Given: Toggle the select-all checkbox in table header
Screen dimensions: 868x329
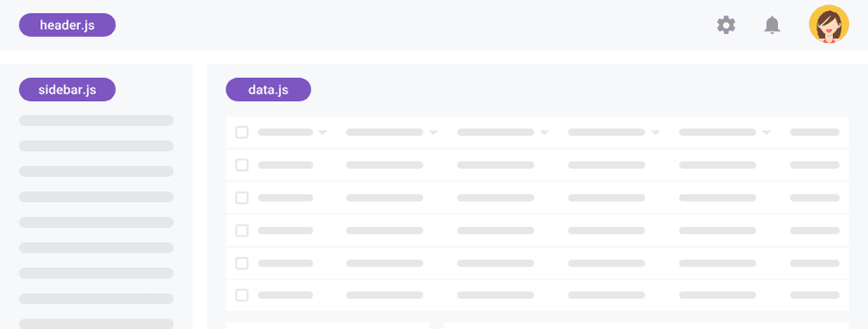Looking at the screenshot, I should click(x=242, y=132).
